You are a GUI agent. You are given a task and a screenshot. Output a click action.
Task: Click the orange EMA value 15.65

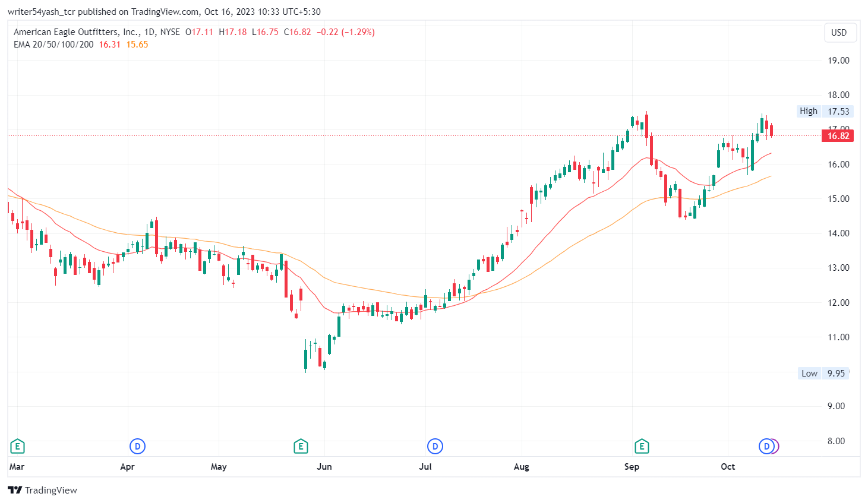[x=137, y=45]
